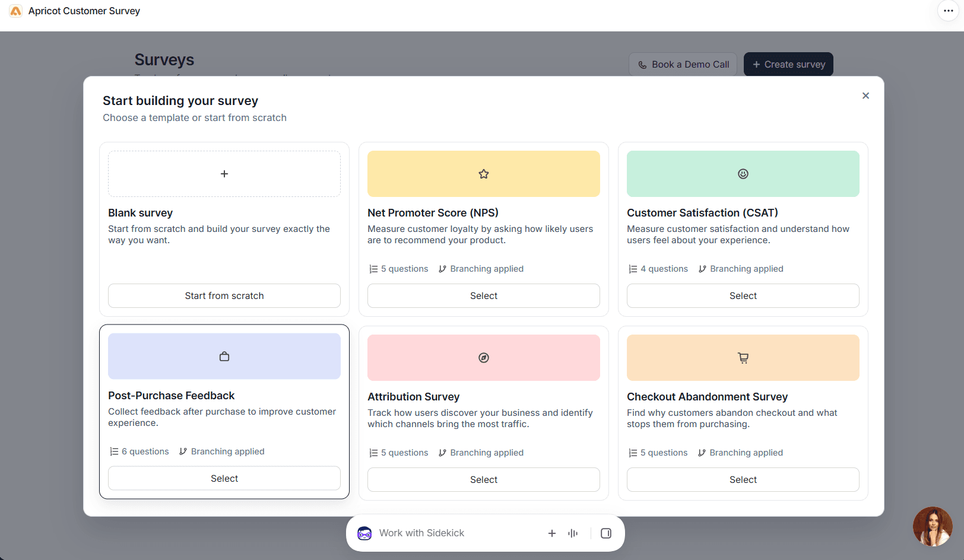The image size is (964, 560).
Task: Select the Attribution Survey template
Action: 484,479
